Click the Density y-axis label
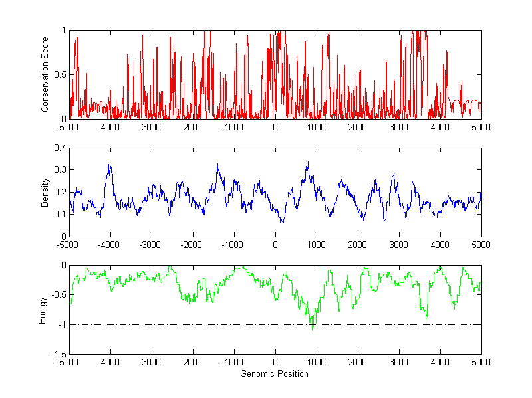This screenshot has width=532, height=398. [45, 192]
